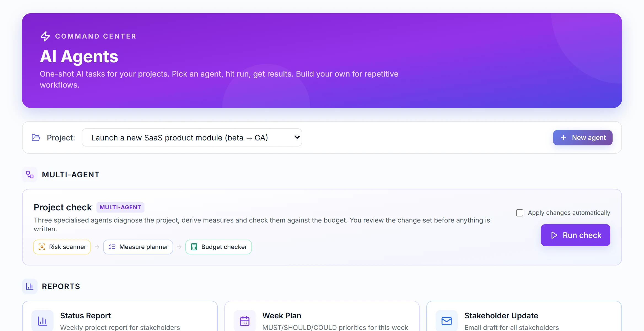Open the Project selection dropdown

pos(192,137)
